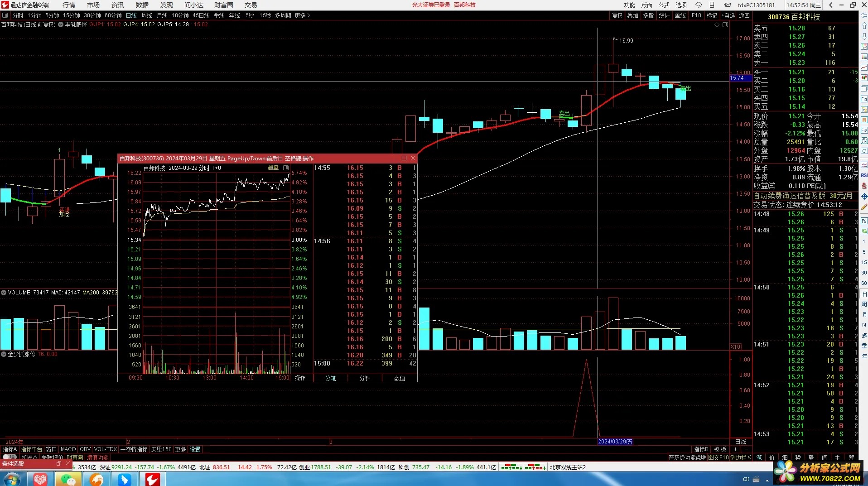This screenshot has width=868, height=486.
Task: Click the pencil icon in right sidebar
Action: click(864, 207)
